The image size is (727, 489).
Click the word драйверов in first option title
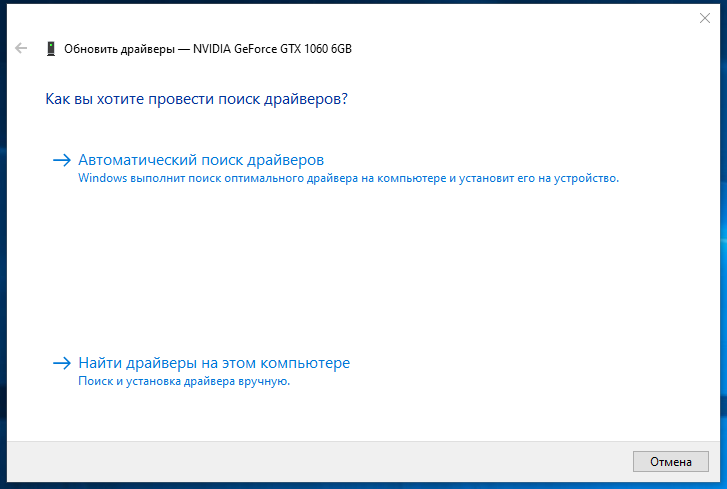[x=285, y=160]
